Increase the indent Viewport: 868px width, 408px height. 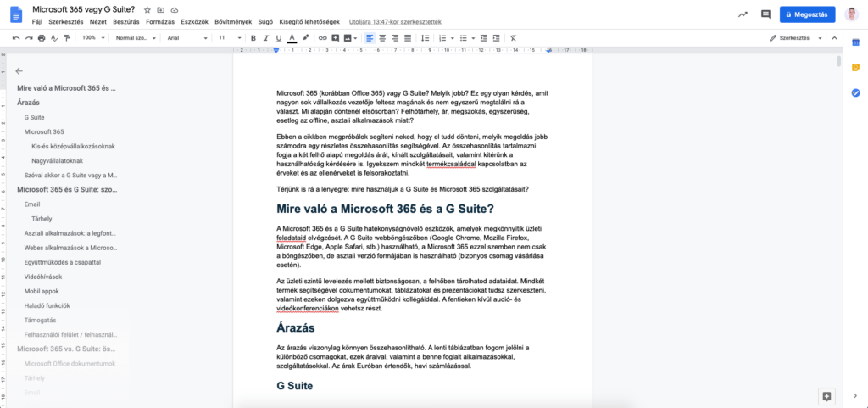(497, 38)
